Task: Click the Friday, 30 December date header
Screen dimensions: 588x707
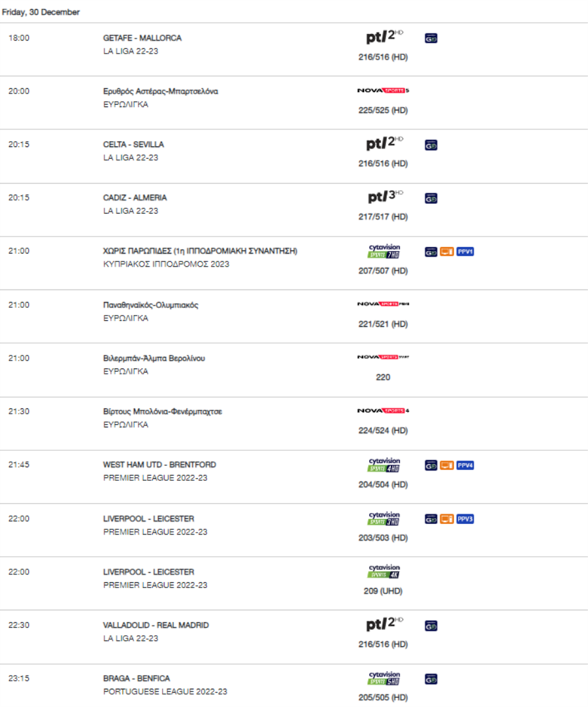Action: [41, 12]
